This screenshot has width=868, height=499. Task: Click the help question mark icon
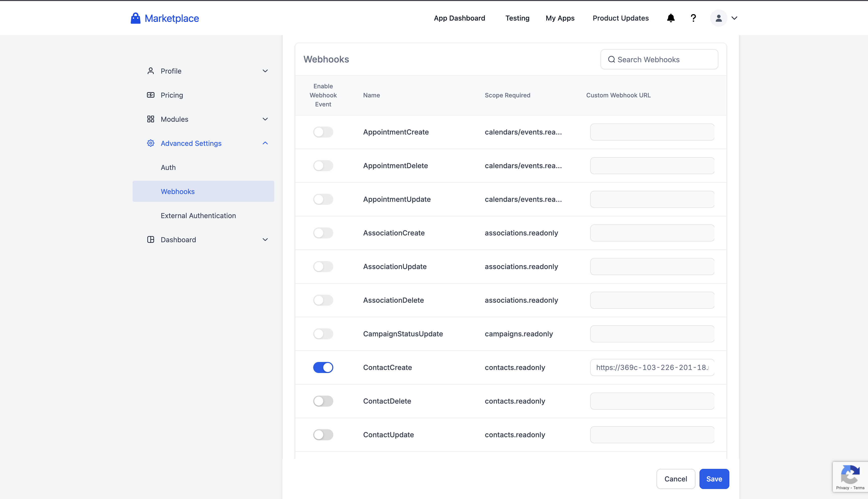point(693,18)
